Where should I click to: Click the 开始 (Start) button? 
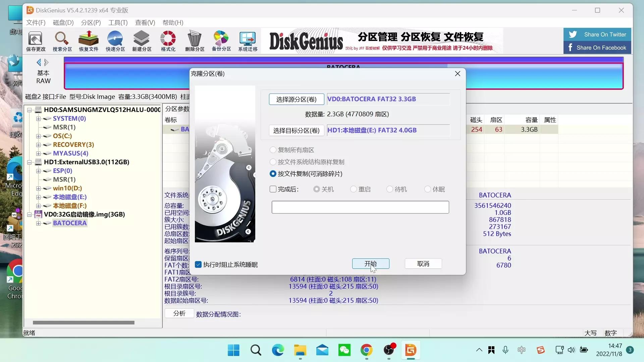(x=371, y=264)
